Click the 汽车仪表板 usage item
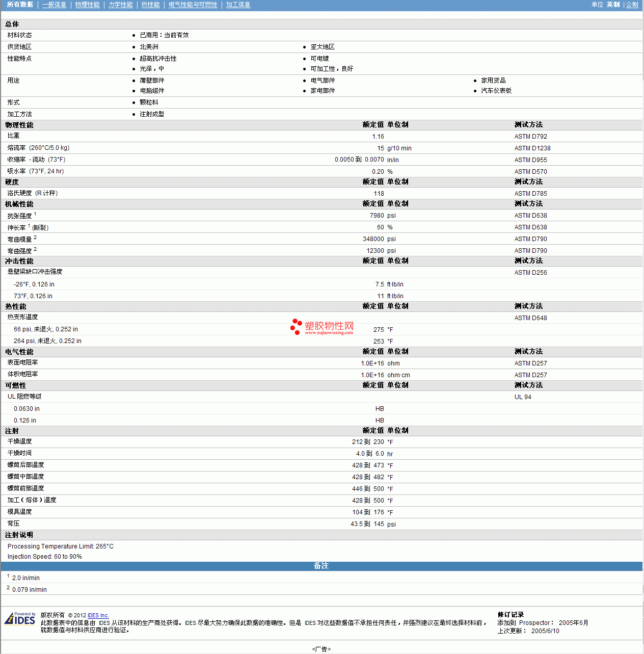The width and height of the screenshot is (644, 654). [x=496, y=91]
